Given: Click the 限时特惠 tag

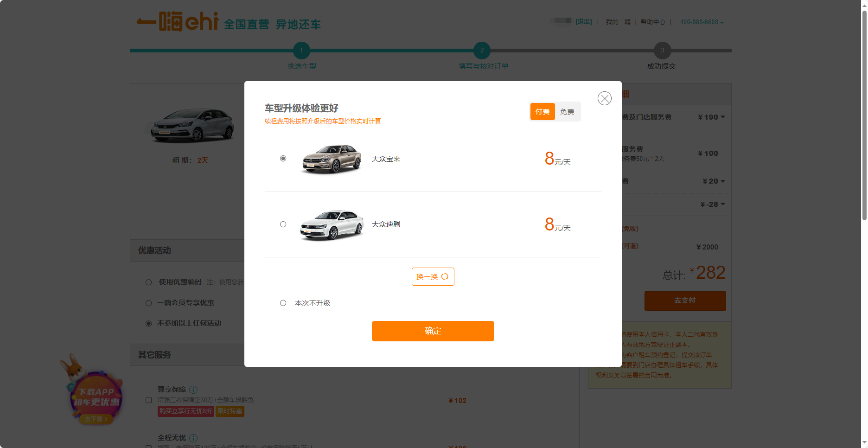Looking at the screenshot, I should [230, 411].
